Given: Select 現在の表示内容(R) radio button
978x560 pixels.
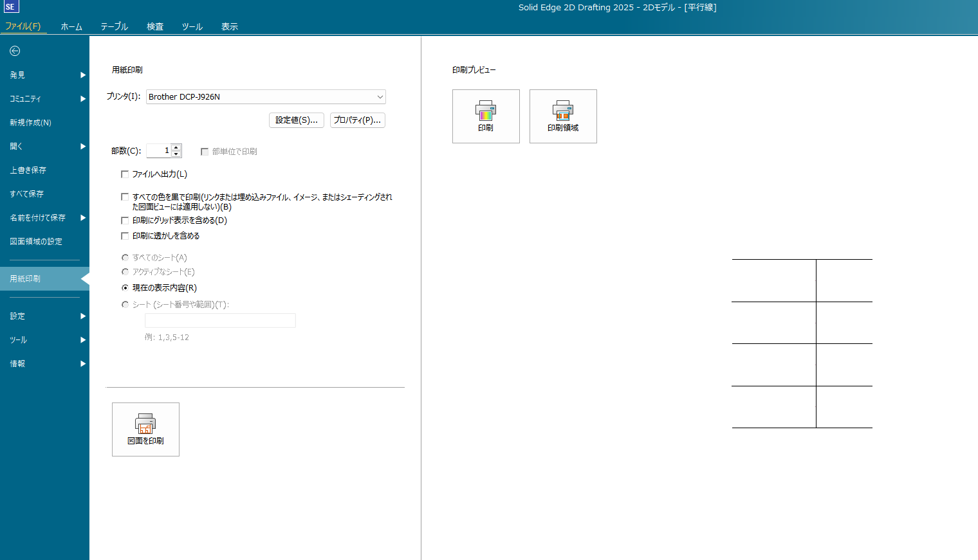Looking at the screenshot, I should point(125,288).
